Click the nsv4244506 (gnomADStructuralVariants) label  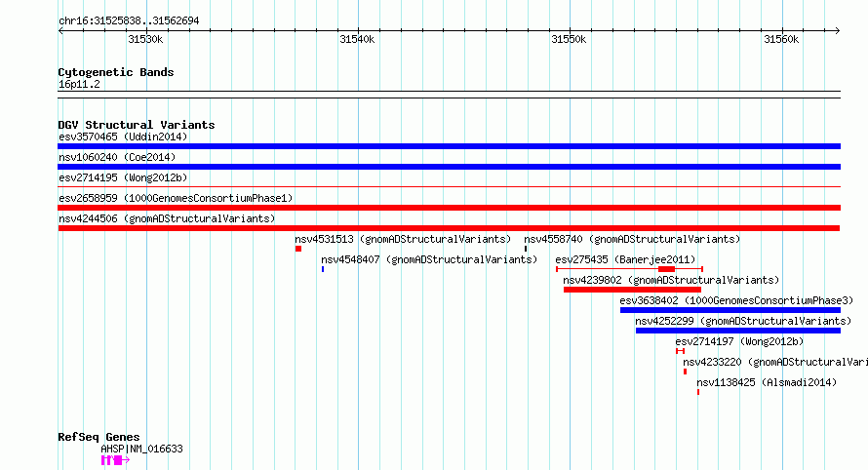167,218
